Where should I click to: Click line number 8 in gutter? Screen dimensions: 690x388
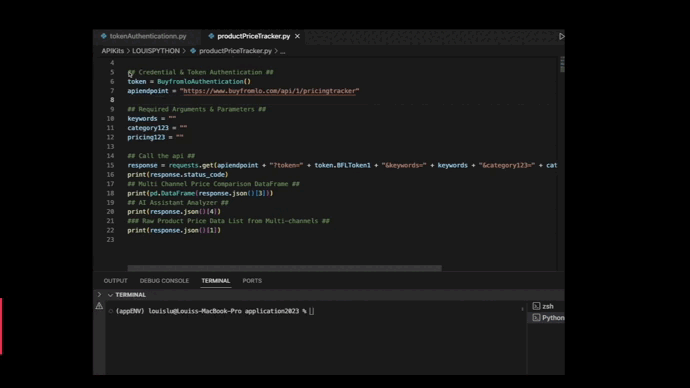tap(112, 100)
